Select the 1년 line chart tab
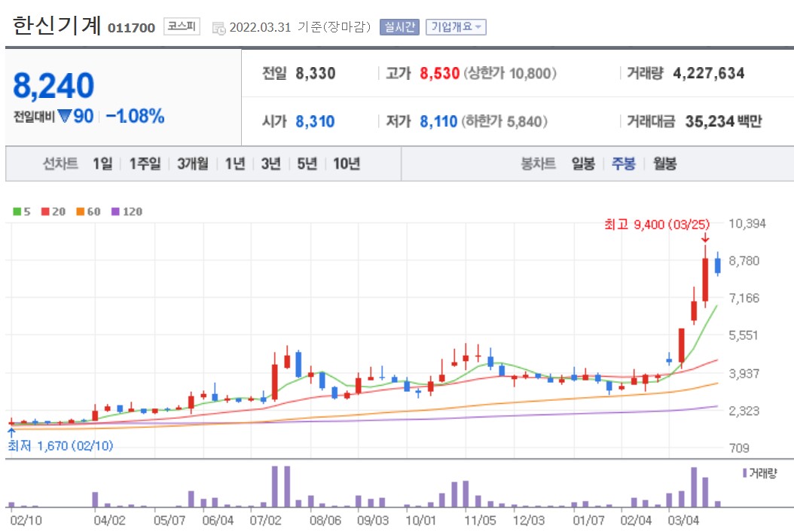Viewport: 794px width, 532px height. [235, 164]
